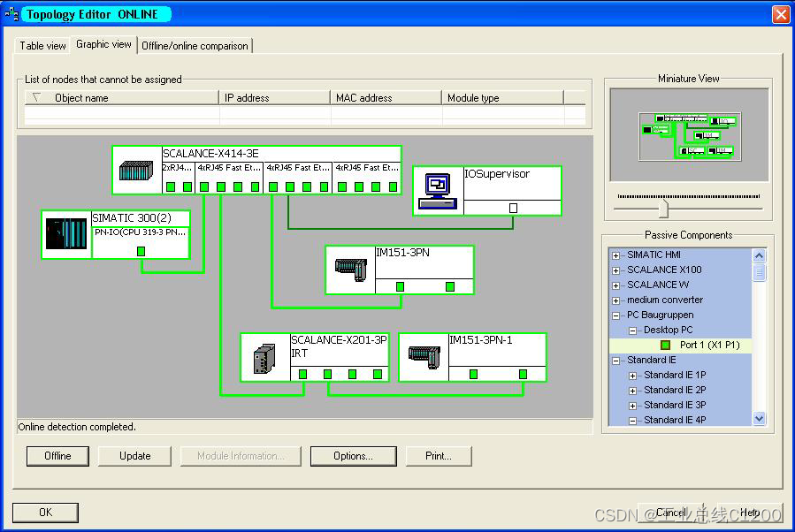Expand the SCALANCE X100 tree node
795x532 pixels.
click(x=616, y=270)
